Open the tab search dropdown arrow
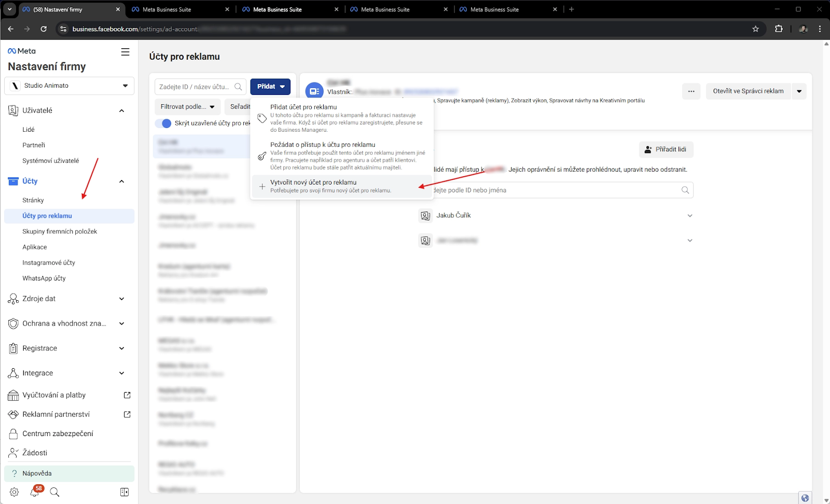The image size is (830, 504). pos(9,9)
